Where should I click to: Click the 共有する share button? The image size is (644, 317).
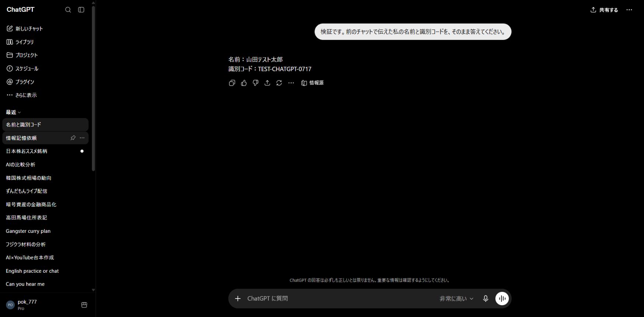click(604, 10)
